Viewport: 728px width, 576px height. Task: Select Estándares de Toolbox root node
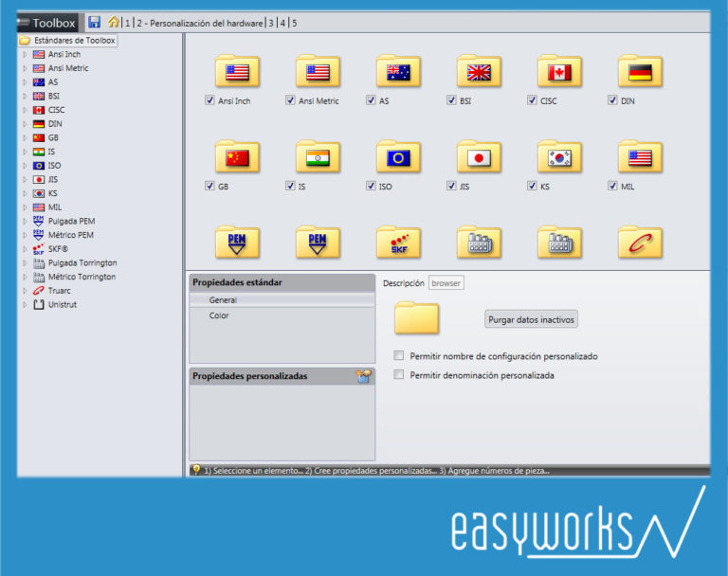tap(68, 41)
